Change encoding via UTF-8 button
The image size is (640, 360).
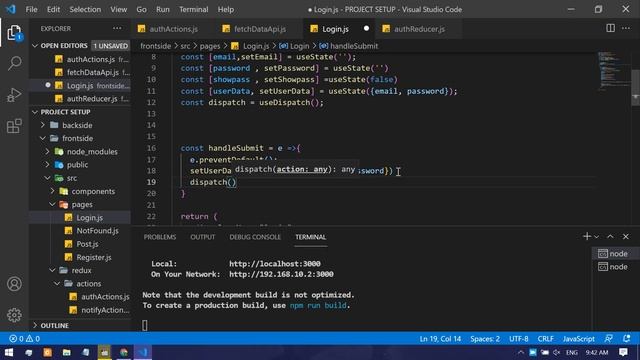point(519,338)
